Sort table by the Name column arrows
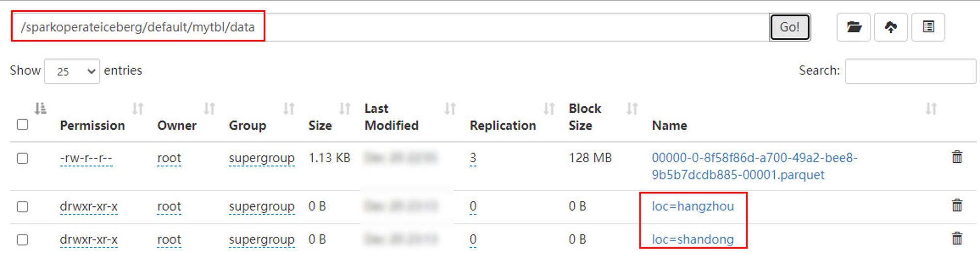The height and width of the screenshot is (253, 980). (x=931, y=108)
